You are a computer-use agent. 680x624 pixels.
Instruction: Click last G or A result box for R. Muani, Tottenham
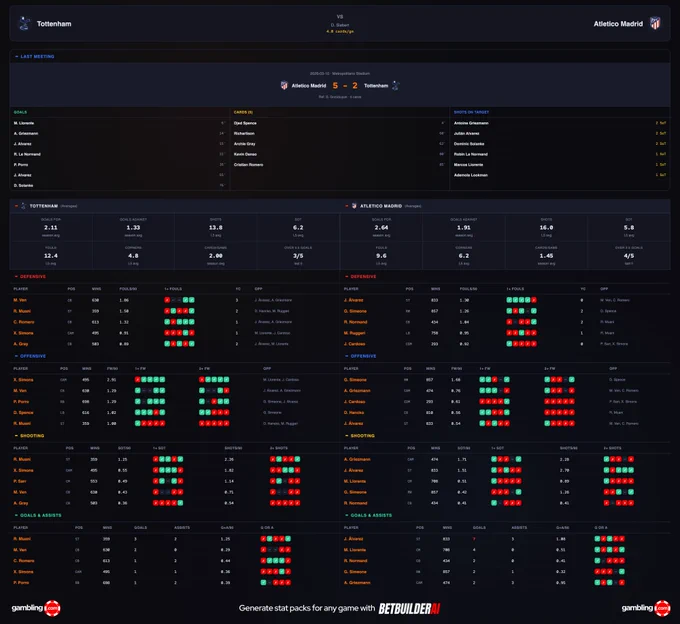click(x=288, y=539)
